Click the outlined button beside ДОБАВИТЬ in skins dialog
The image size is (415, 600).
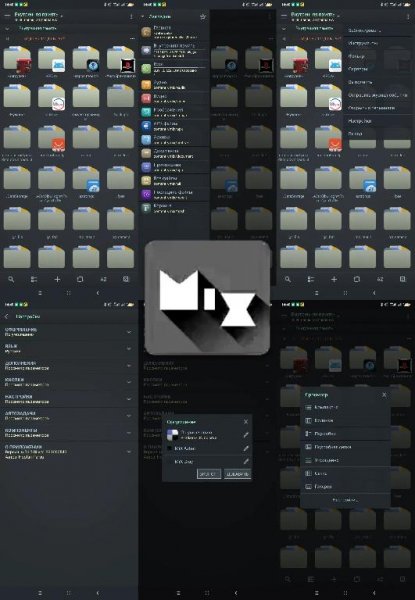209,474
